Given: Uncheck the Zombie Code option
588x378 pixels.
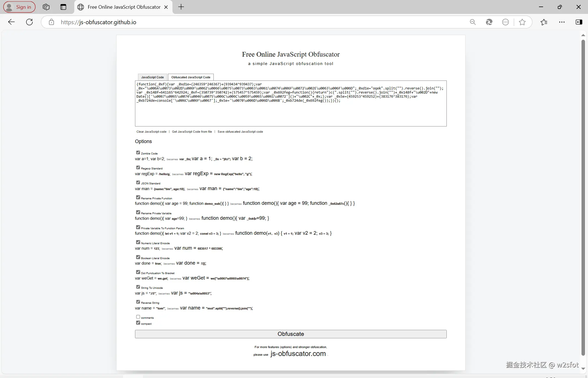Looking at the screenshot, I should 138,153.
